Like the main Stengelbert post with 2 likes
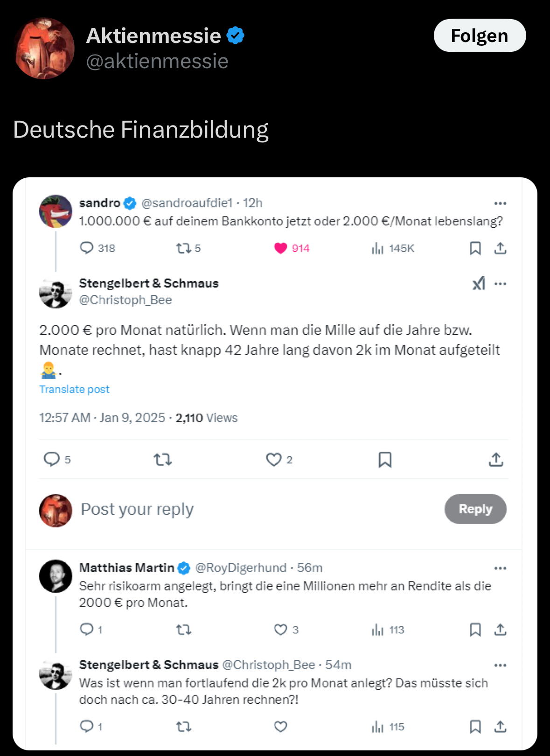The height and width of the screenshot is (756, 550). coord(274,460)
